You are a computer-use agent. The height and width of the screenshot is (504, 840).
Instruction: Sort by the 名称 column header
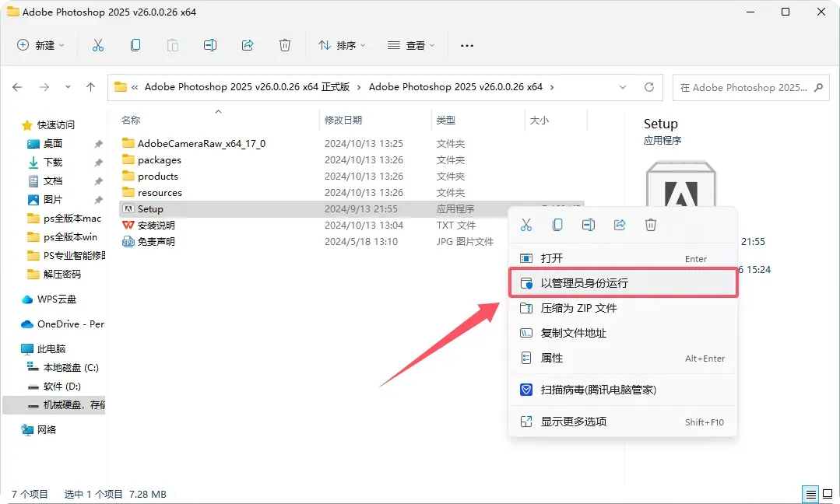(x=131, y=121)
